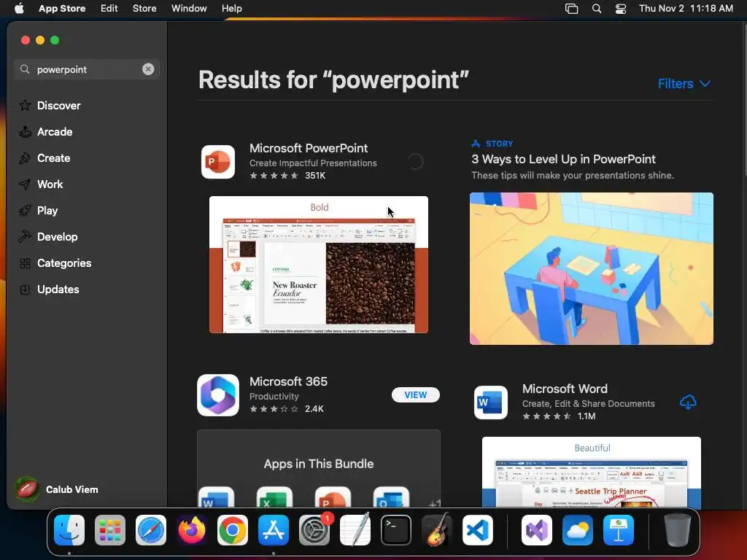
Task: Open the Microsoft PowerPoint app icon
Action: [218, 162]
